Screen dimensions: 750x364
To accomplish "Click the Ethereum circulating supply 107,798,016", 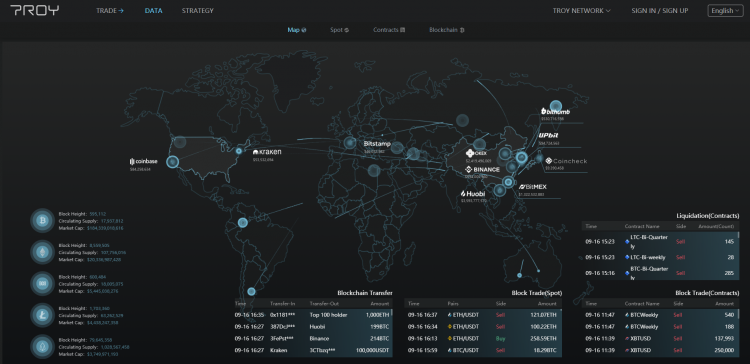I will coord(113,252).
